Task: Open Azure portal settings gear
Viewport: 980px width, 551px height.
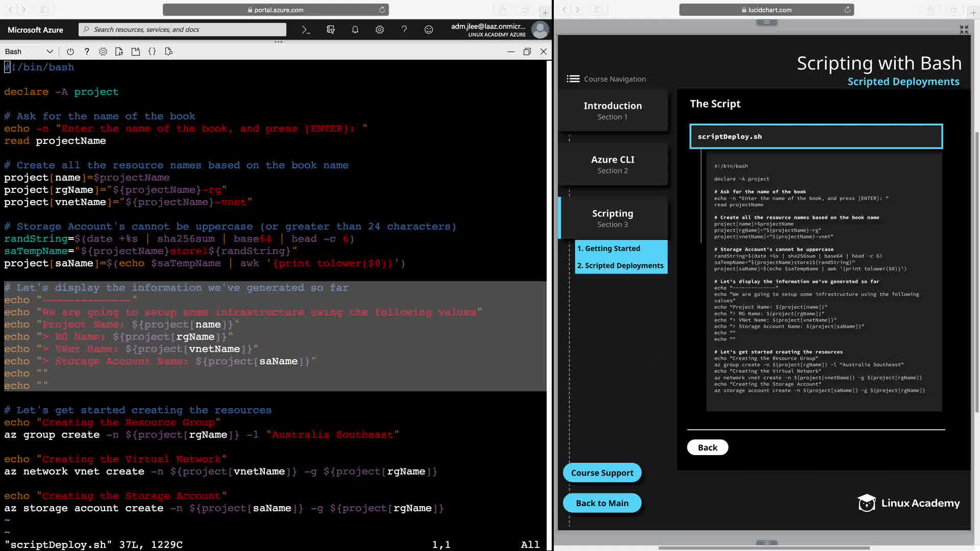Action: point(379,30)
